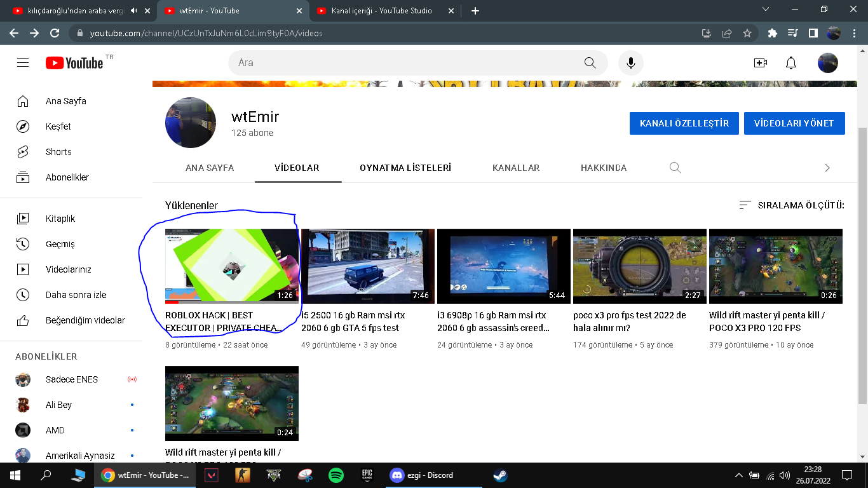Image resolution: width=868 pixels, height=488 pixels.
Task: Click the wtEmir channel avatar
Action: click(191, 123)
